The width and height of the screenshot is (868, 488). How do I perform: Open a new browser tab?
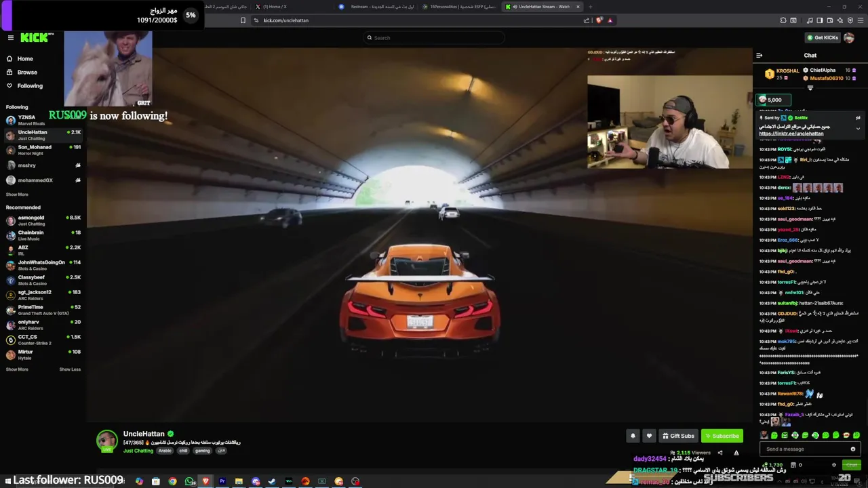coord(590,7)
